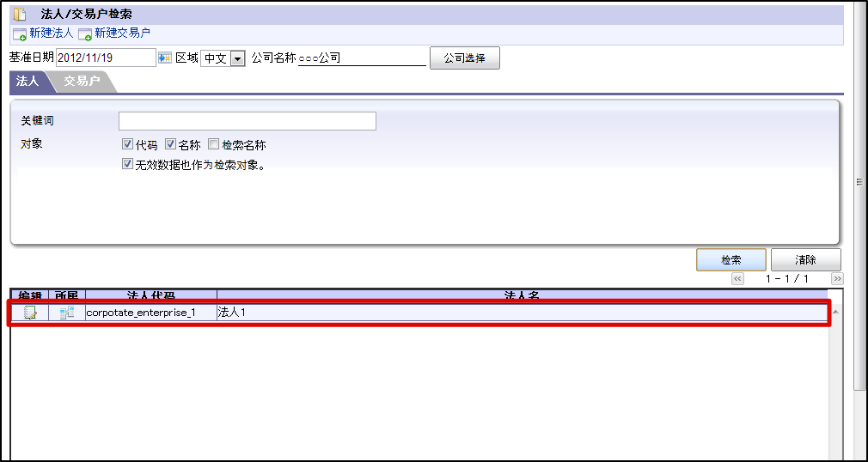Click the 所属 icon for 法人1 row
Screen dimensions: 868x462
(67, 313)
